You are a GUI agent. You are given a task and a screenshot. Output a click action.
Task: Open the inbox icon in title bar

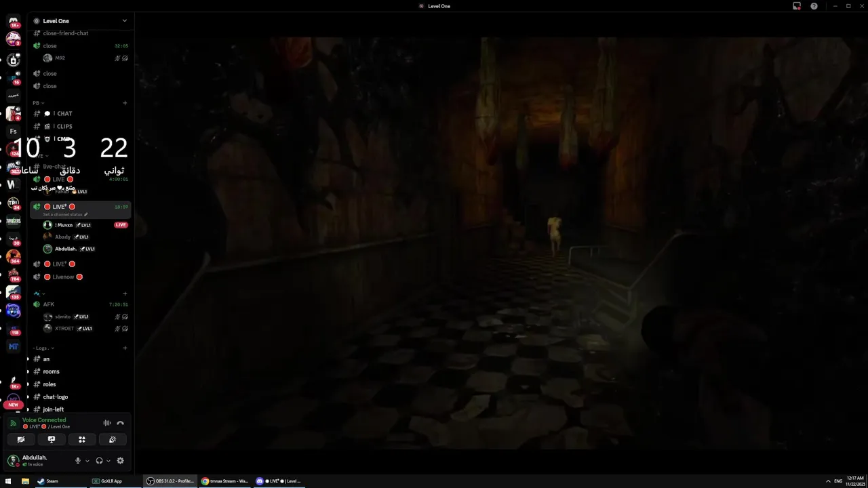(797, 6)
